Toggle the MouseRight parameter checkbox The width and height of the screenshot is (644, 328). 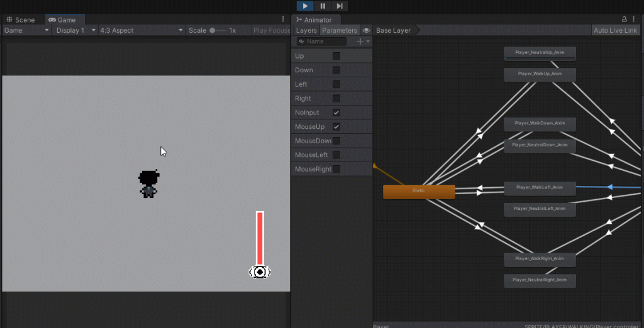tap(336, 169)
